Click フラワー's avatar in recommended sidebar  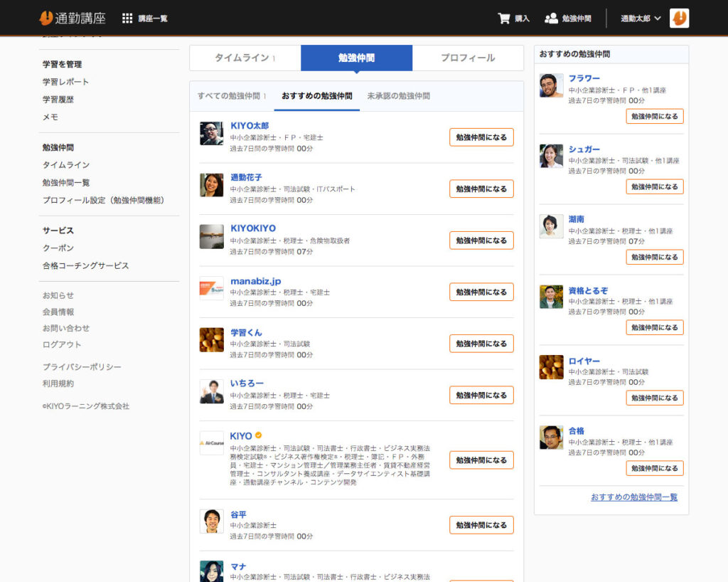pos(551,85)
